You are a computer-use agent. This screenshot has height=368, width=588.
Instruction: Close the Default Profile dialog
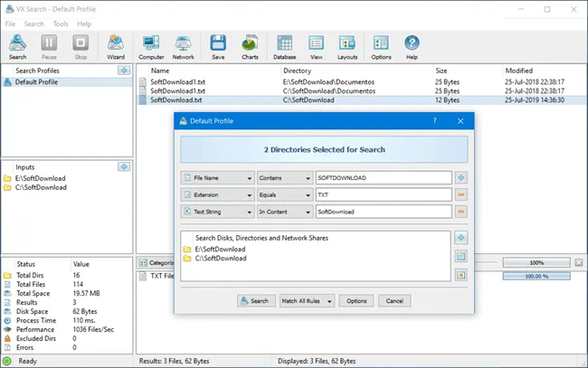coord(460,121)
